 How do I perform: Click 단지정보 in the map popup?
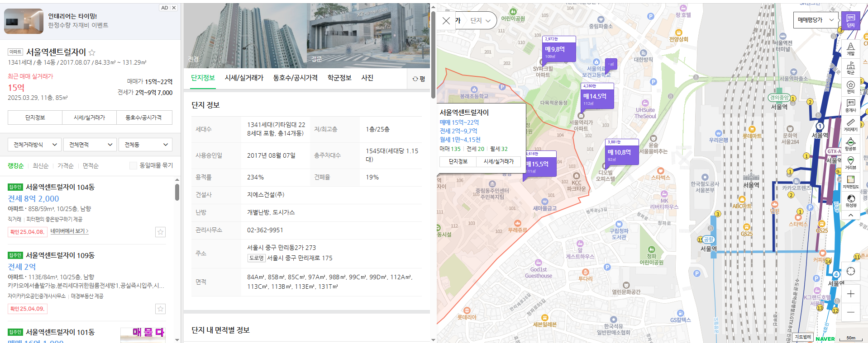point(458,161)
